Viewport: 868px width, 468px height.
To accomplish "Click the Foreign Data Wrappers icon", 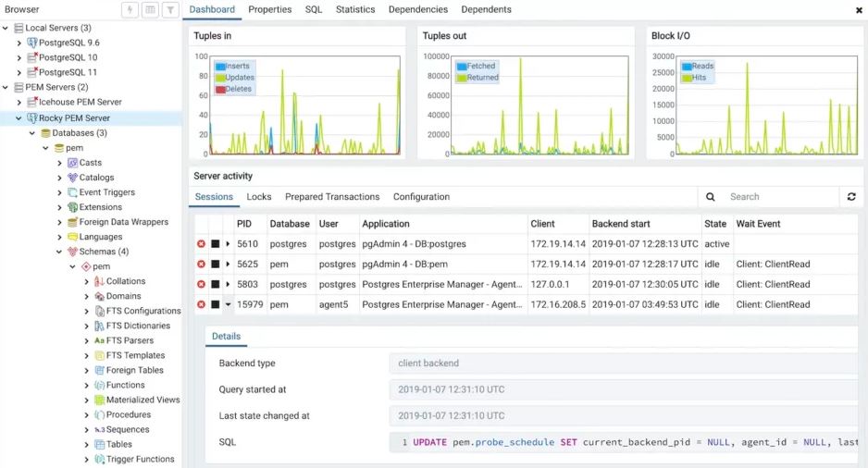I will [x=72, y=222].
